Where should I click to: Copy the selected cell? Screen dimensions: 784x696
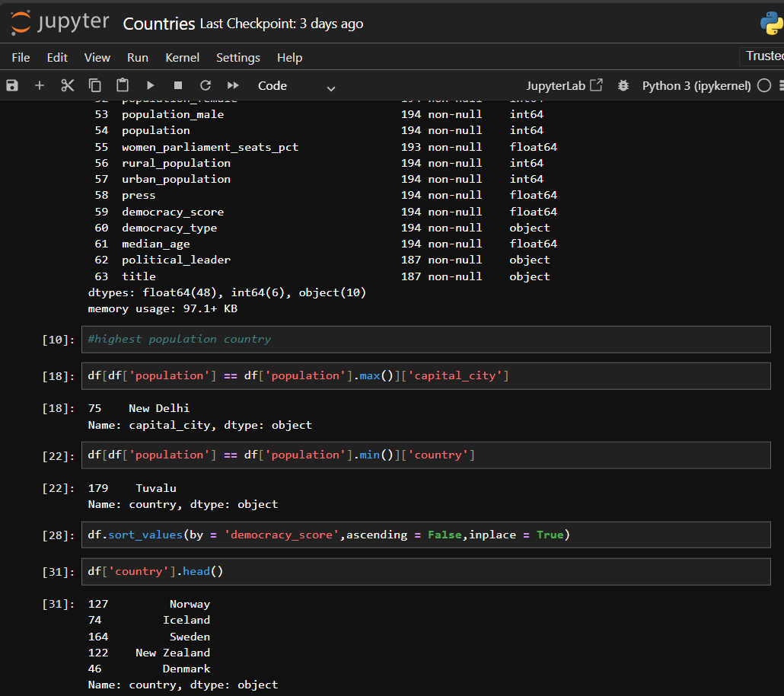point(94,85)
